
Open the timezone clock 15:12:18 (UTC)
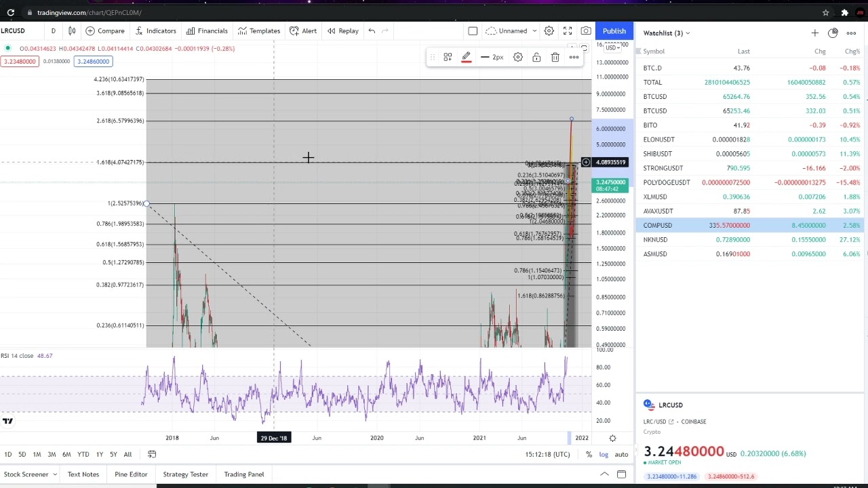pyautogui.click(x=547, y=455)
